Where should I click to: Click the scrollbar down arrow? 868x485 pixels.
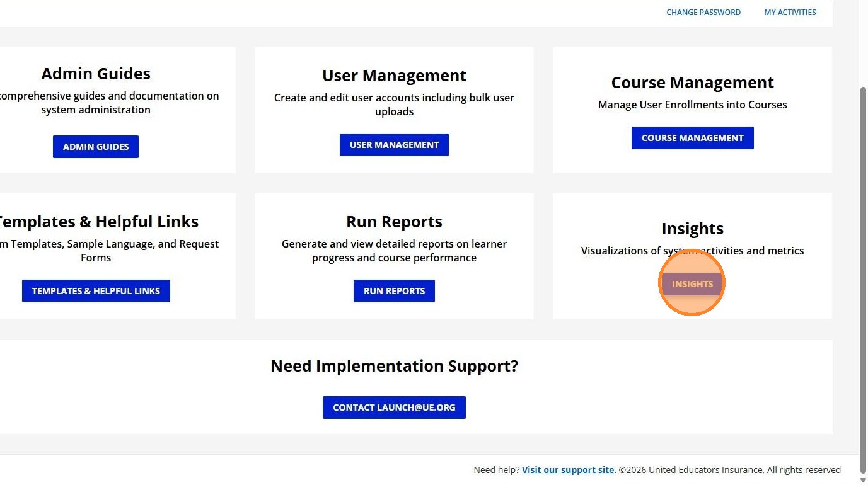pos(863,480)
